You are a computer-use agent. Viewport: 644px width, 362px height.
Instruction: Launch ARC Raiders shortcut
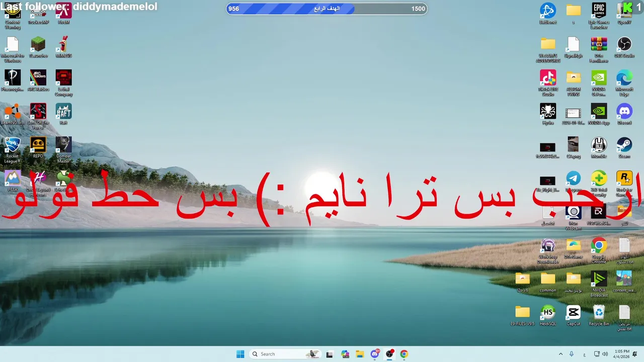(38, 80)
